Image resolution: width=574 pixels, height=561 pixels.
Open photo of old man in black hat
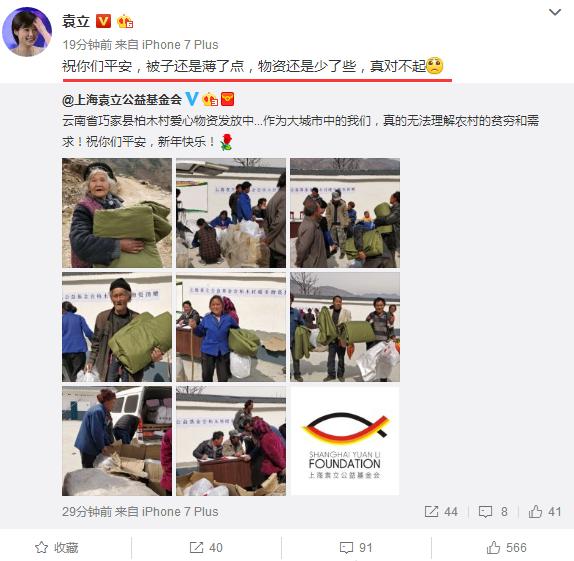click(117, 327)
